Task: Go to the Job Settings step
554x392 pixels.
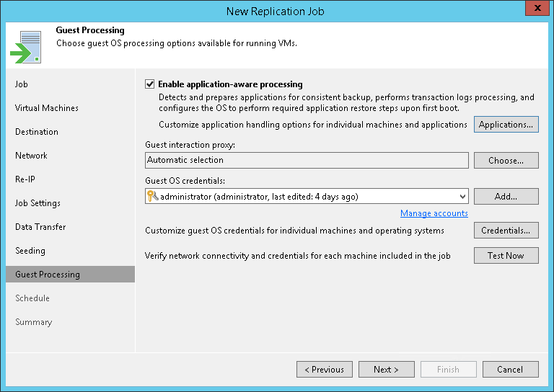Action: pyautogui.click(x=38, y=203)
